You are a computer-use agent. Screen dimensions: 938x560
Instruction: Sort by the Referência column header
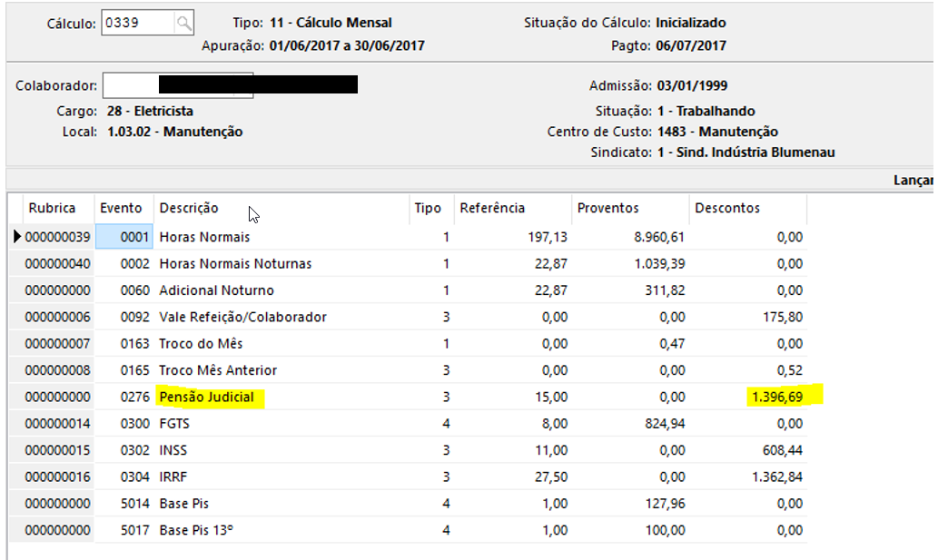pos(492,208)
